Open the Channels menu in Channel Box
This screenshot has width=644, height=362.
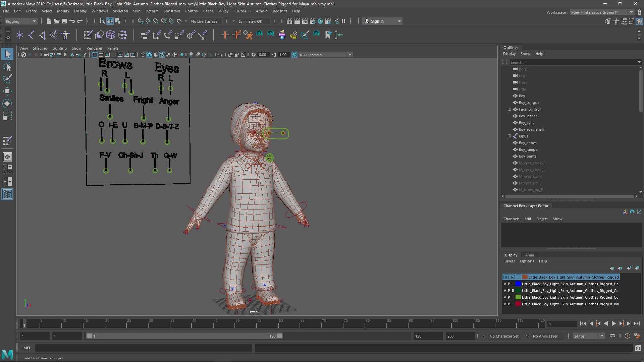pyautogui.click(x=511, y=219)
